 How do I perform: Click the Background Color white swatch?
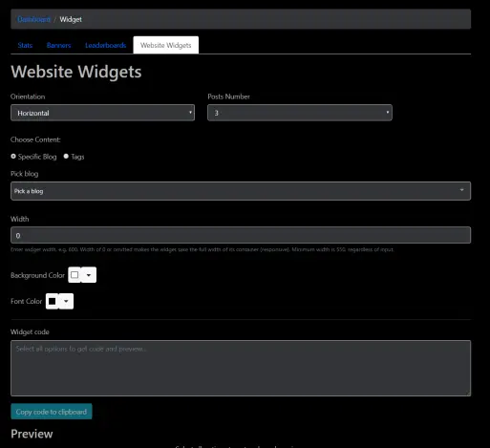tap(75, 275)
